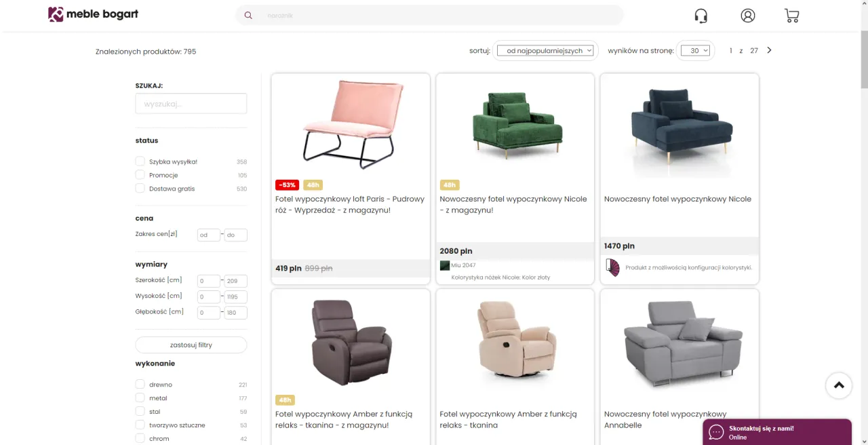
Task: Click the user account icon
Action: [x=747, y=15]
